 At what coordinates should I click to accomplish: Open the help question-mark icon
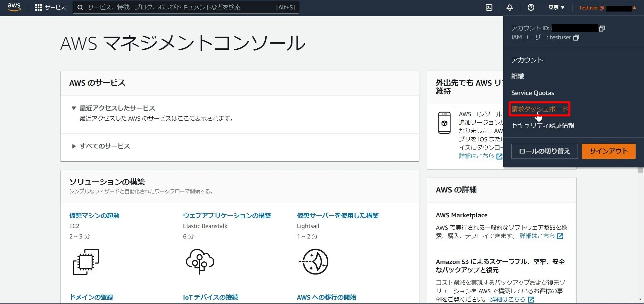pyautogui.click(x=531, y=7)
